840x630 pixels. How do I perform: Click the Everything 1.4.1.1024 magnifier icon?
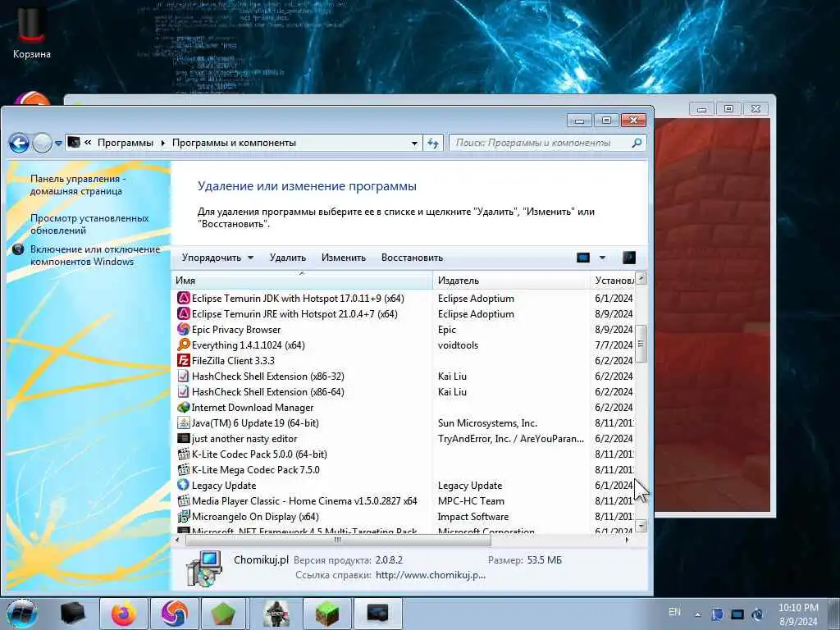coord(183,345)
